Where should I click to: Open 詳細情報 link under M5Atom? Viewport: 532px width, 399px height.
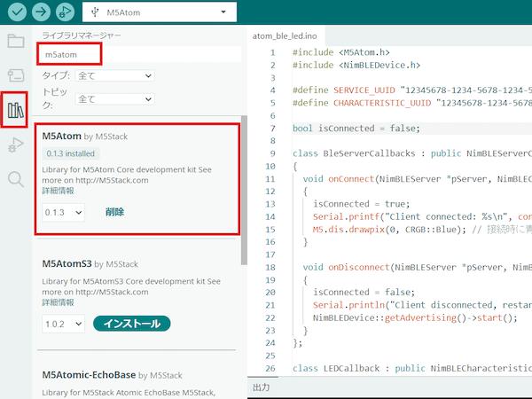tap(59, 192)
